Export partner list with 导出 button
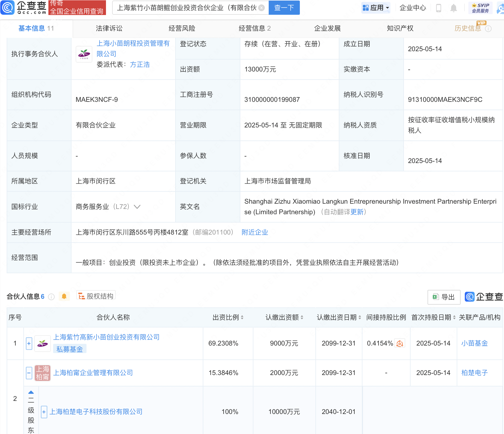 tap(444, 297)
